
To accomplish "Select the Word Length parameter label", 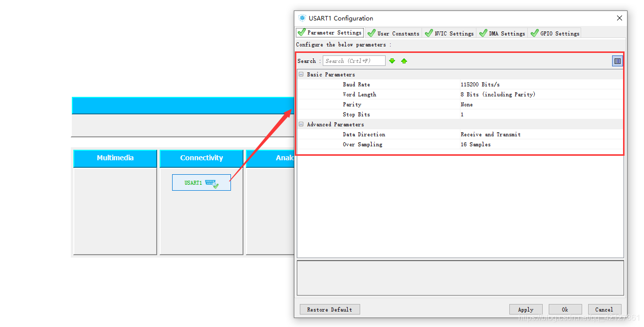I will point(359,94).
